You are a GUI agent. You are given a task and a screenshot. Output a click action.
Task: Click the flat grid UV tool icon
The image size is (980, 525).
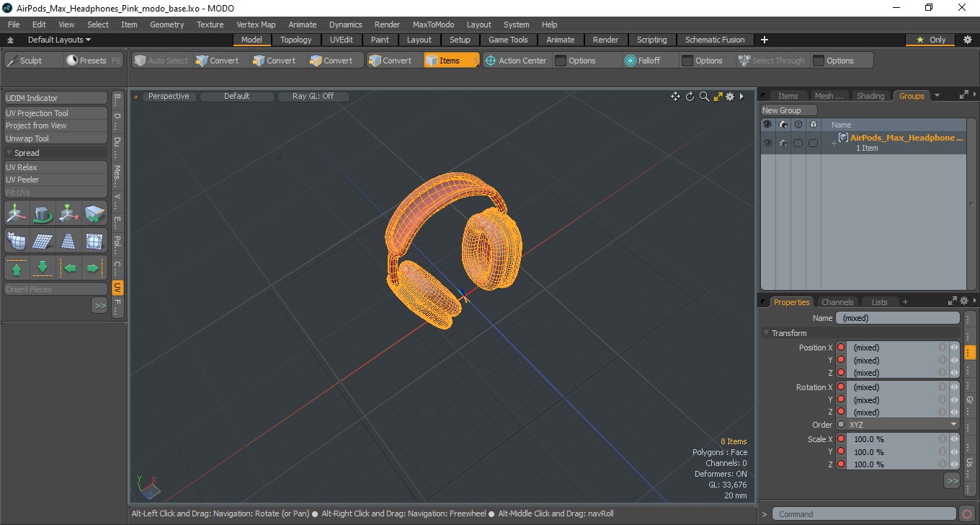click(43, 241)
